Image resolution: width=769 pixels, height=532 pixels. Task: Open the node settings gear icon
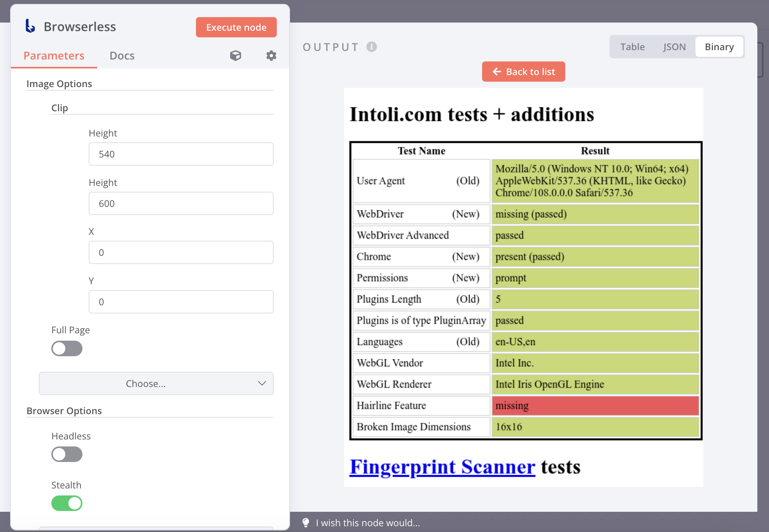tap(271, 56)
